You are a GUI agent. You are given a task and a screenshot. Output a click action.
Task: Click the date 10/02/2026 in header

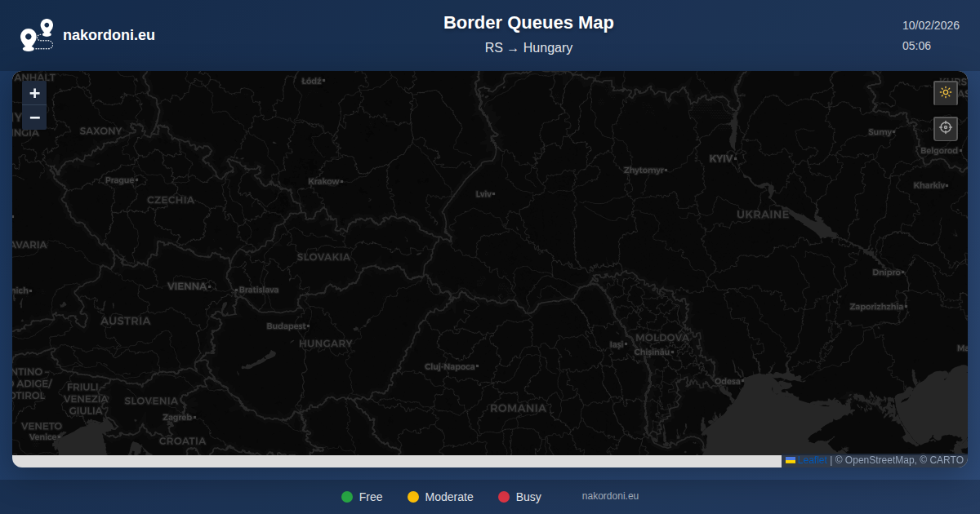pos(930,25)
